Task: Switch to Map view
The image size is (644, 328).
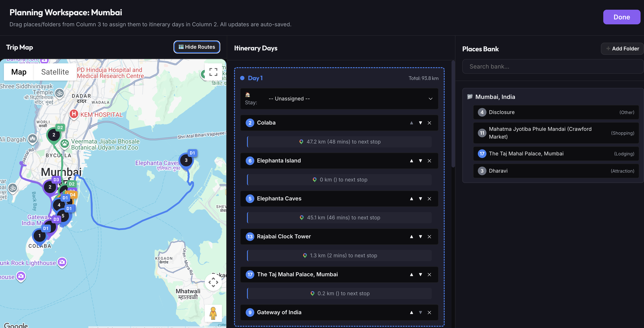Action: tap(19, 72)
